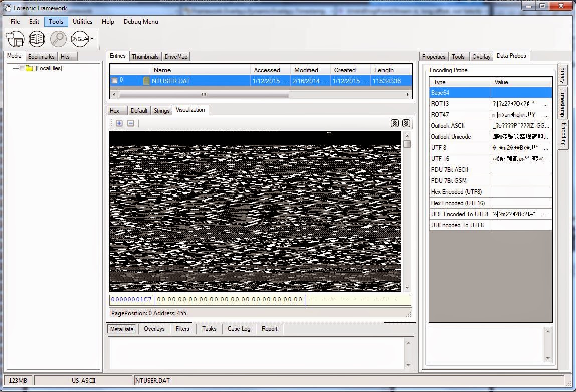The height and width of the screenshot is (392, 576).
Task: Open the Report tab
Action: click(269, 329)
